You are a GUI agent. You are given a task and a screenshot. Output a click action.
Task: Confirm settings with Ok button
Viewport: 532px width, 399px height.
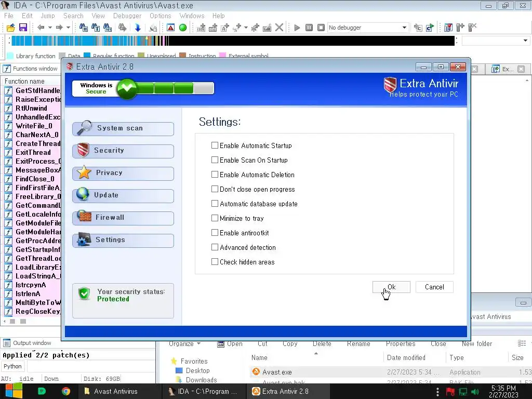391,287
